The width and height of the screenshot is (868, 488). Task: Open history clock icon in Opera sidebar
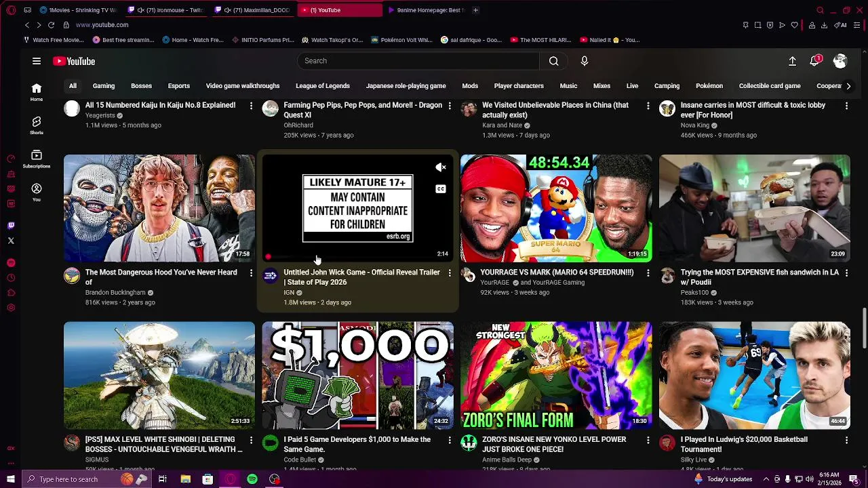(x=11, y=278)
